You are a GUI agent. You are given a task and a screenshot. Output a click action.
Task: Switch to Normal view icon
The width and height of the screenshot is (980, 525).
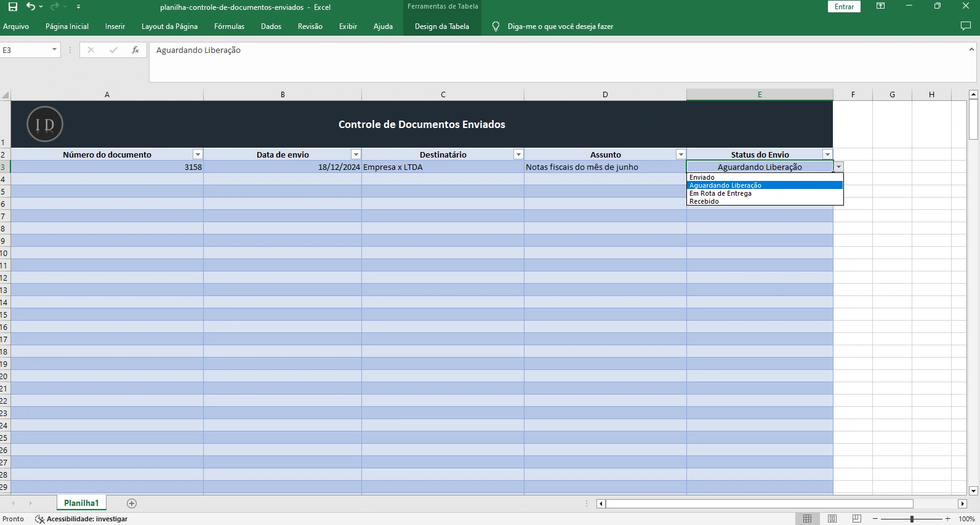coord(808,519)
